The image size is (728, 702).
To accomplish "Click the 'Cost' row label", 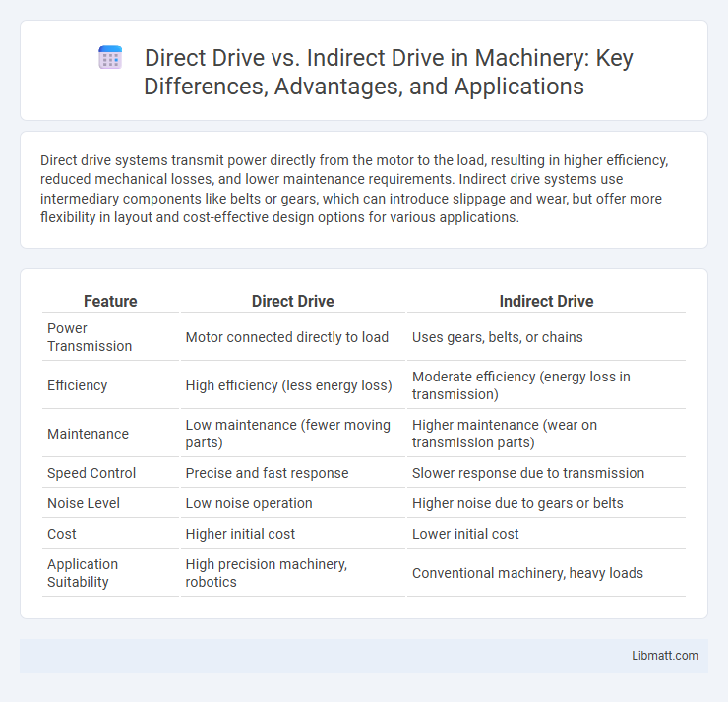I will coord(110,534).
